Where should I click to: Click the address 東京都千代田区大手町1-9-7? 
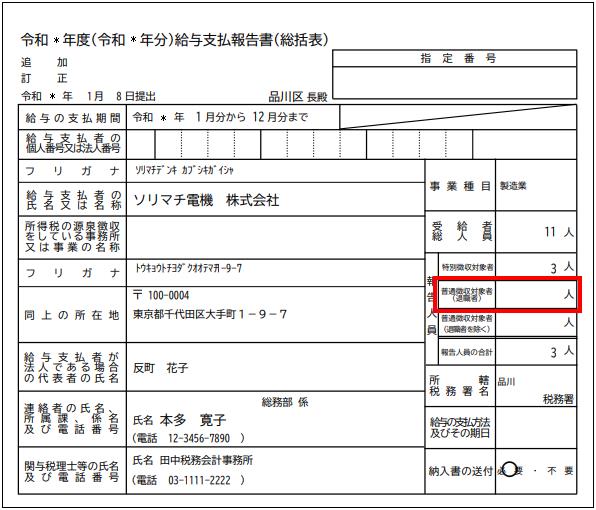210,314
